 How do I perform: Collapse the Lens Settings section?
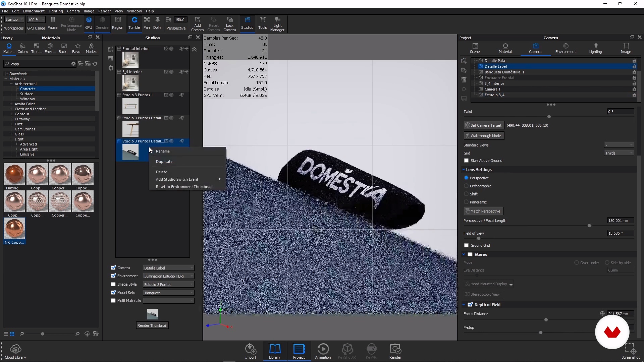coord(464,170)
